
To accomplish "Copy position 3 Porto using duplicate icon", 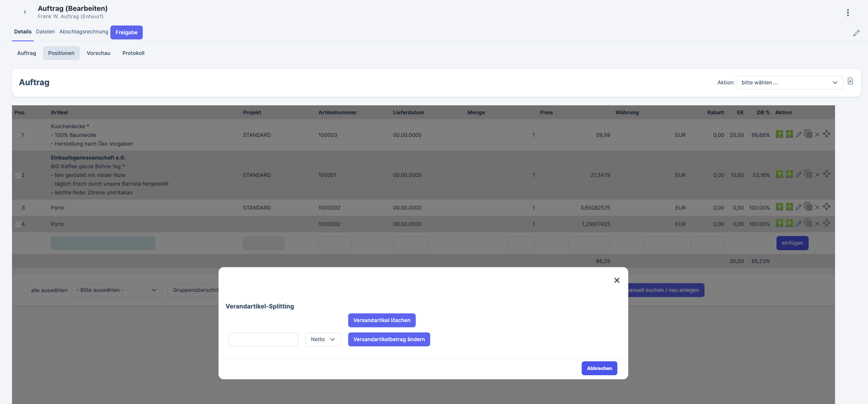I will point(808,207).
